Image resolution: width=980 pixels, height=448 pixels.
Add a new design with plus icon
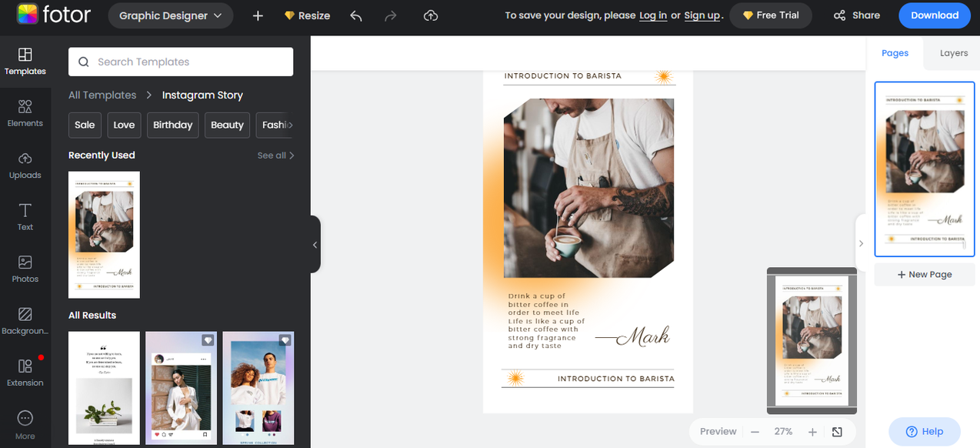pos(258,15)
